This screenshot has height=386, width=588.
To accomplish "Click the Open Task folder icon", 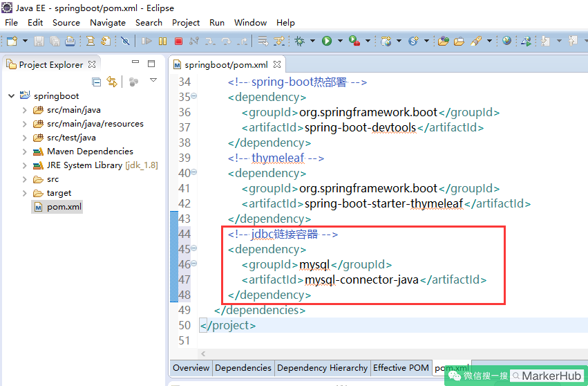I will click(459, 41).
